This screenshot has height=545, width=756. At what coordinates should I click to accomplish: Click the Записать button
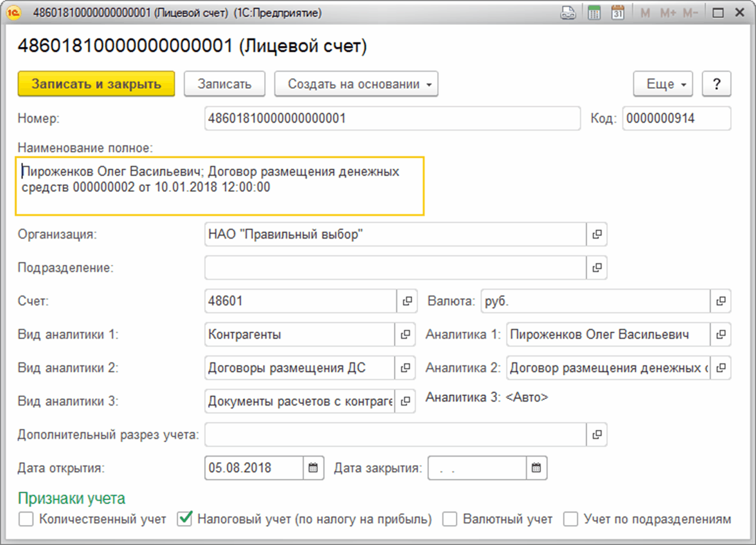225,84
